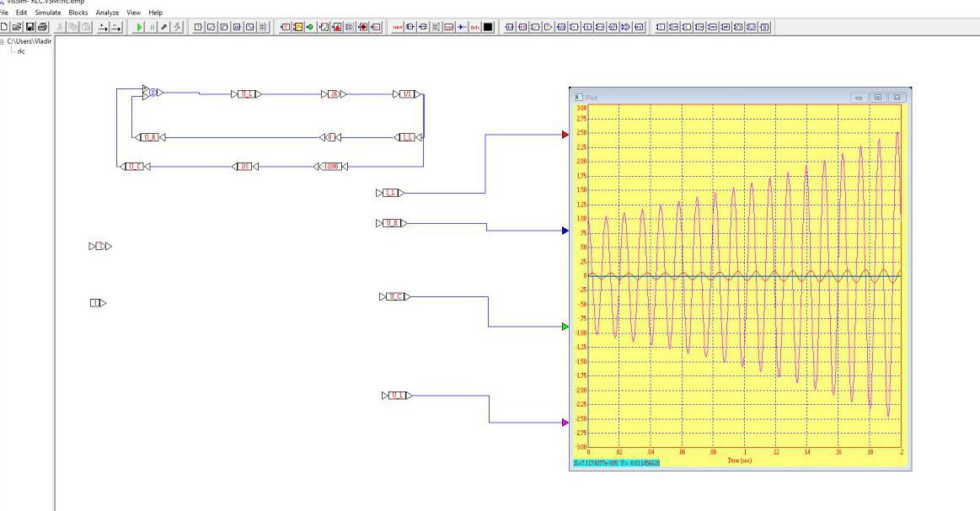The height and width of the screenshot is (511, 980).
Task: Insert a step signal block from the toolbar
Action: 224,27
